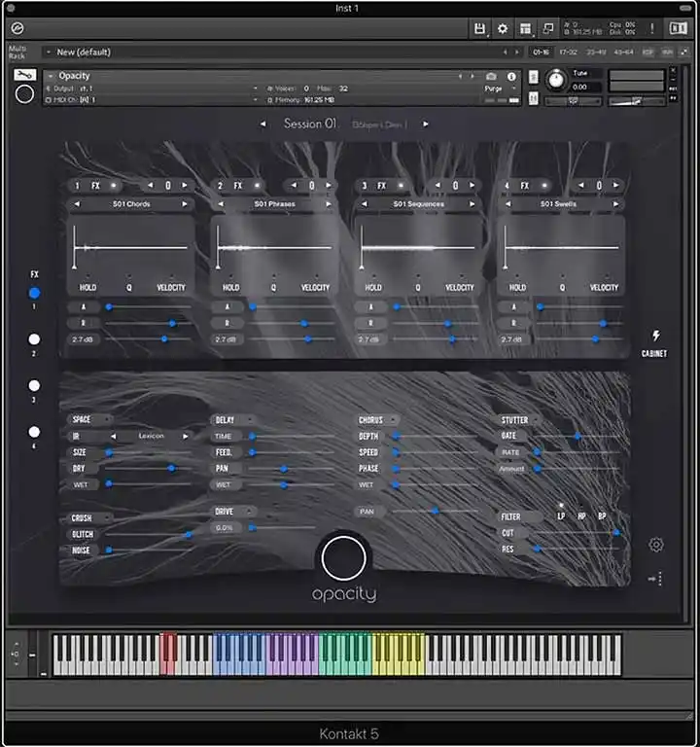Click the circle icon under the wrench
700x747 pixels.
coord(24,94)
